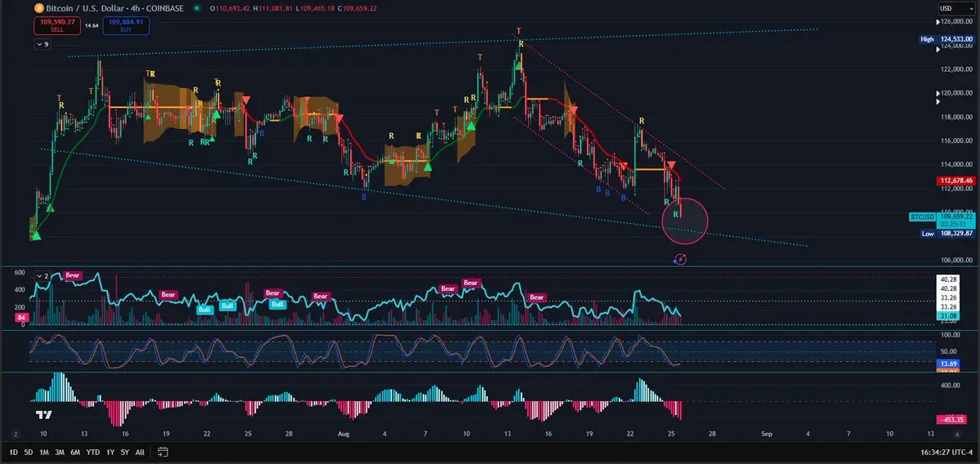Click the TradingView logo on the chart
The image size is (980, 464).
click(x=44, y=415)
